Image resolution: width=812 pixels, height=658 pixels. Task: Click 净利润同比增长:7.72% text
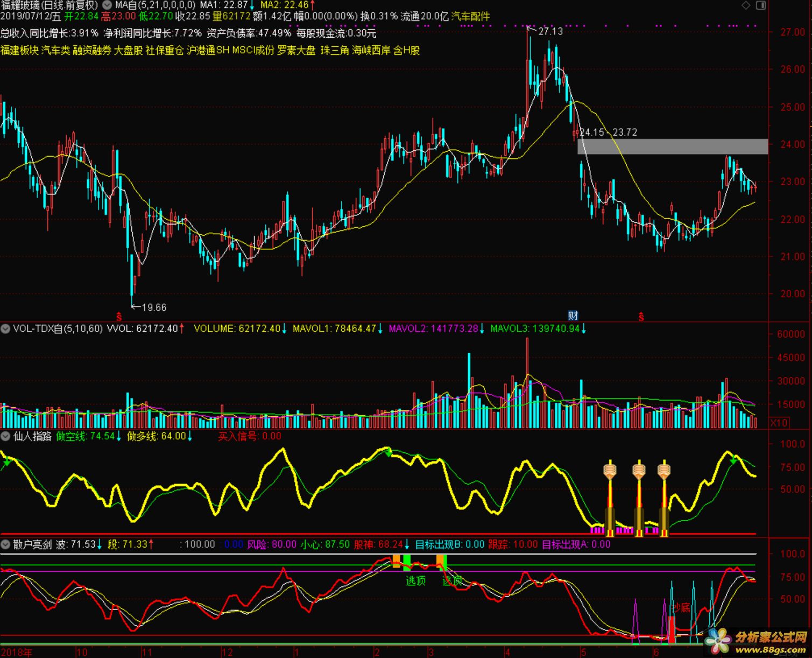pyautogui.click(x=153, y=33)
